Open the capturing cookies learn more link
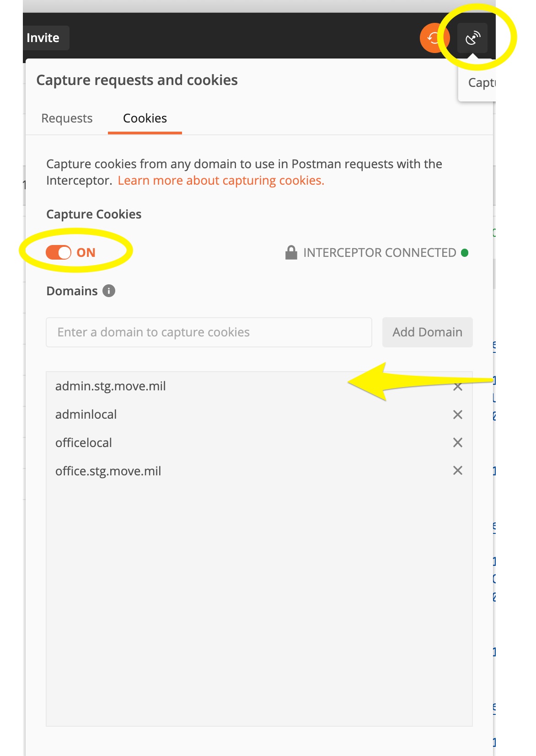Screen dimensions: 536x756 point(221,180)
